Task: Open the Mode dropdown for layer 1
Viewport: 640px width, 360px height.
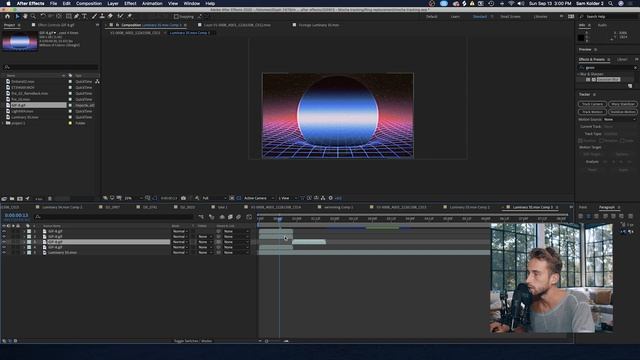Action: pos(180,231)
